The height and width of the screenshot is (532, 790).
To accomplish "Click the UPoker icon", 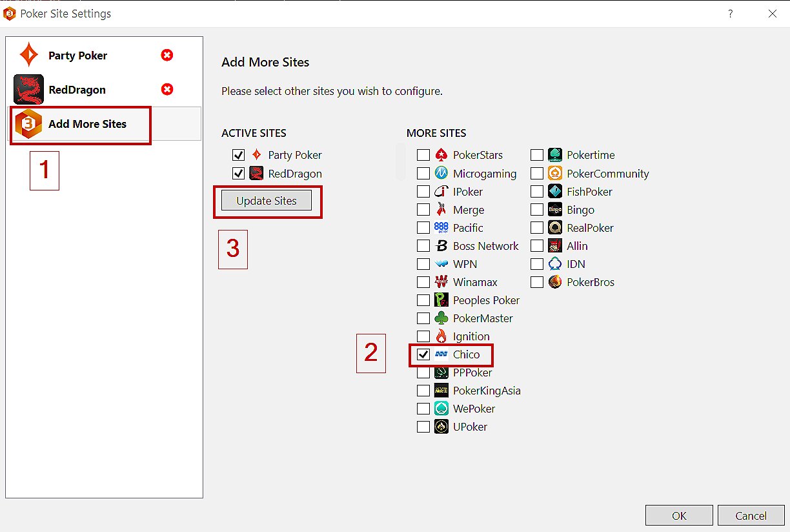I will [x=441, y=426].
